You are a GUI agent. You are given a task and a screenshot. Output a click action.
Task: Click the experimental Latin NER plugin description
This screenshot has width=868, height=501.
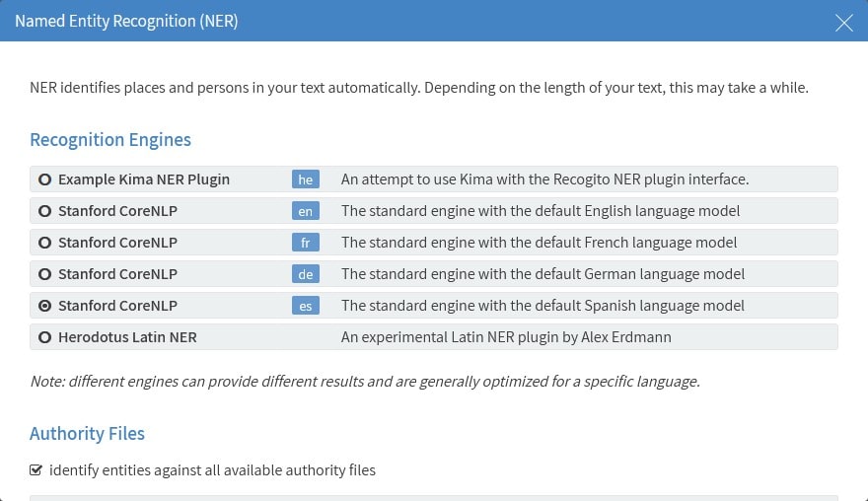[506, 337]
